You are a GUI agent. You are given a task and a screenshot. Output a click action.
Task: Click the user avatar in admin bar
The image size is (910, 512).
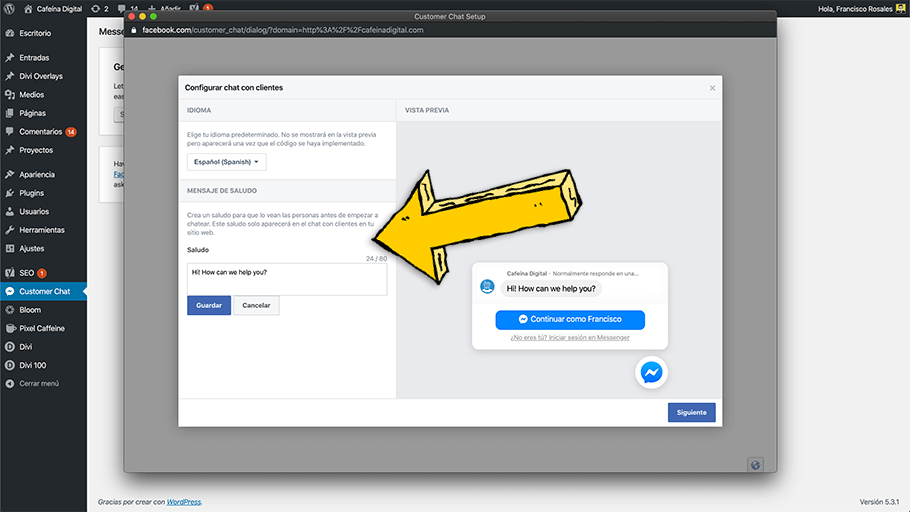(x=901, y=8)
